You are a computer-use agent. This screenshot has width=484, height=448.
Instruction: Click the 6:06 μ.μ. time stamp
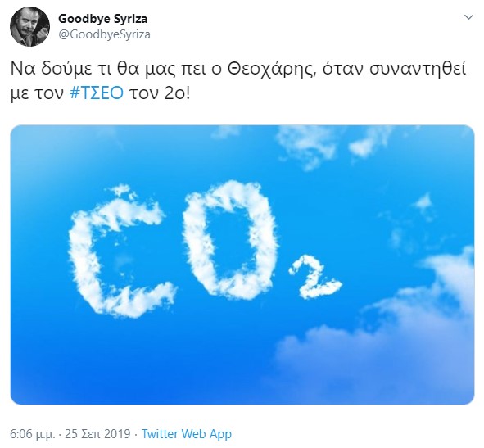33,434
